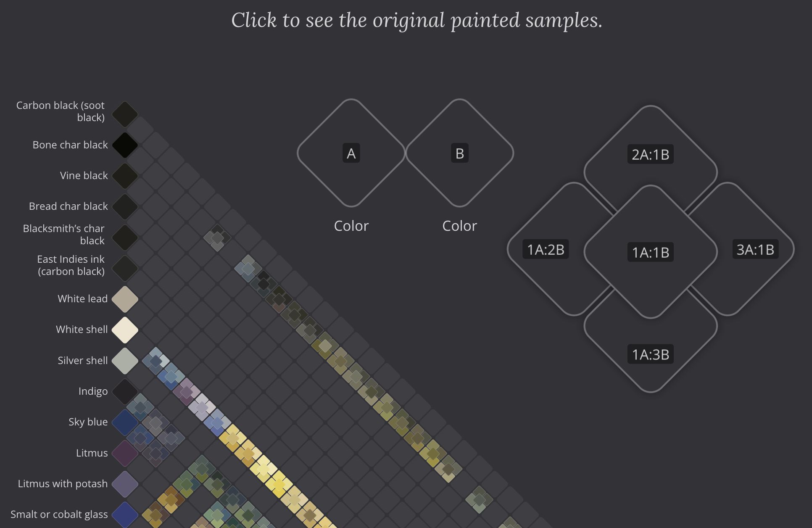
Task: Click the Vine black diamond swatch
Action: (x=125, y=176)
